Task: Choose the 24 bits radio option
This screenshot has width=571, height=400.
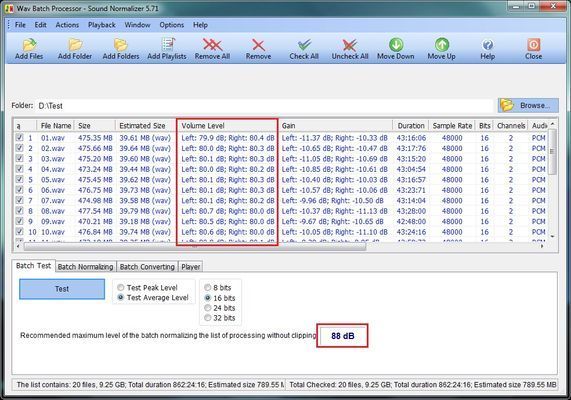Action: coord(208,308)
